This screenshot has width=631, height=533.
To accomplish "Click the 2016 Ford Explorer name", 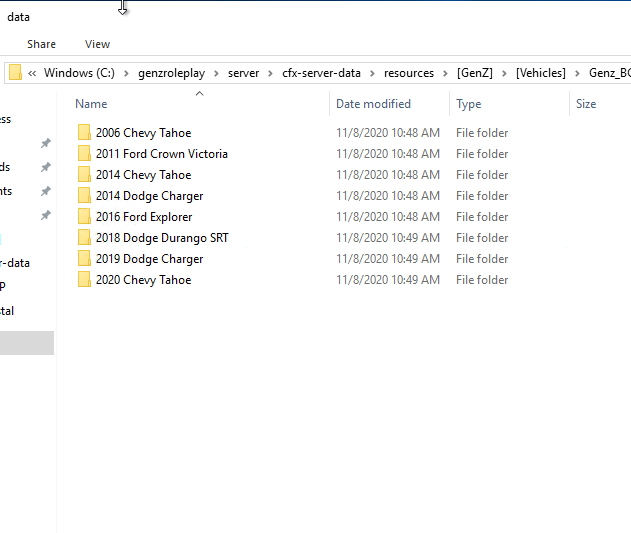I will 144,217.
